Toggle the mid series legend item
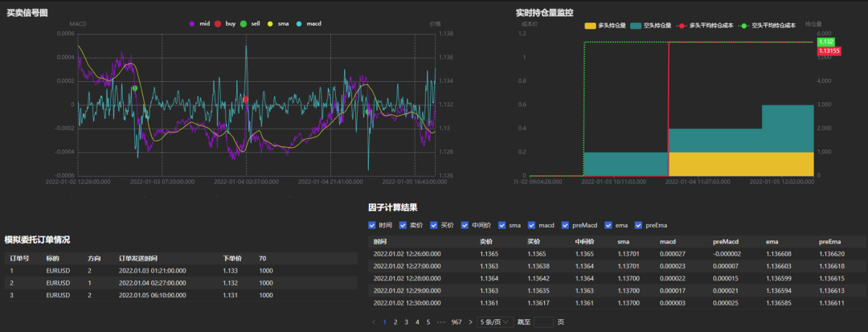Viewport: 868px width, 332px height. tap(198, 24)
